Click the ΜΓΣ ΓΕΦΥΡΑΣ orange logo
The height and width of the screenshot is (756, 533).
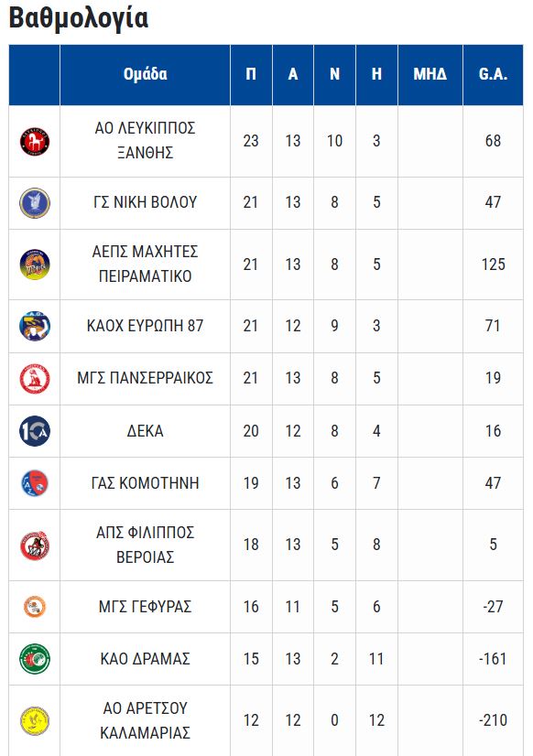[x=35, y=607]
